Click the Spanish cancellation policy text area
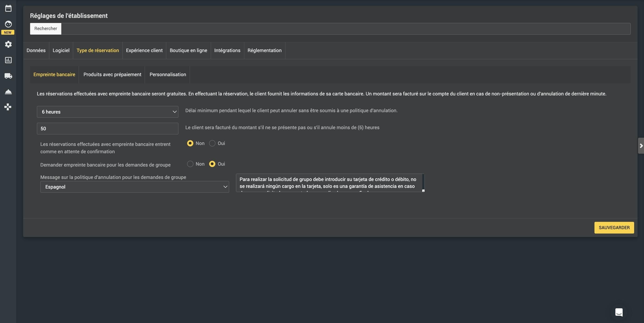 pyautogui.click(x=330, y=183)
